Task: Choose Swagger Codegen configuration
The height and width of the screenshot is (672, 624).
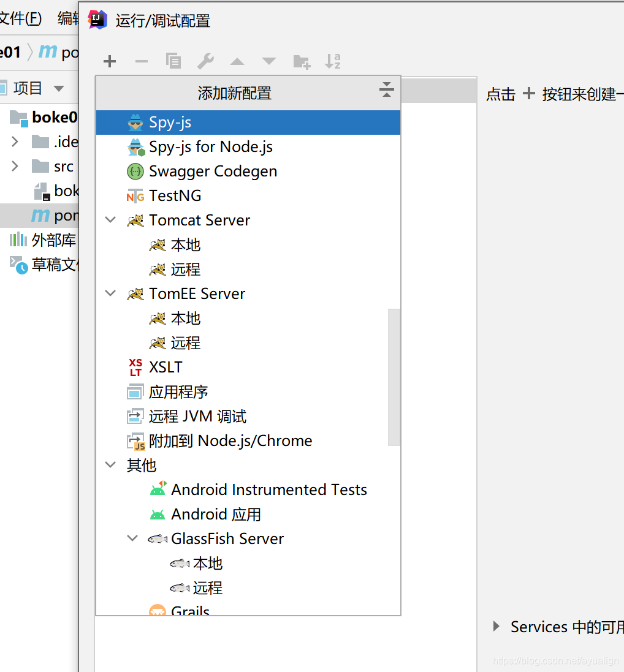Action: pos(248,172)
